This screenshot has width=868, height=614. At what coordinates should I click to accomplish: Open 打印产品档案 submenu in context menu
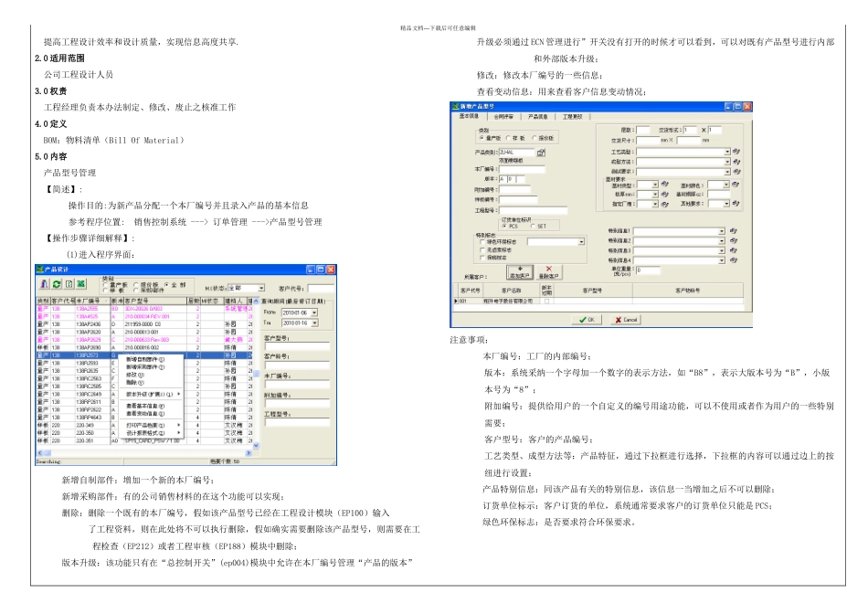tap(151, 425)
